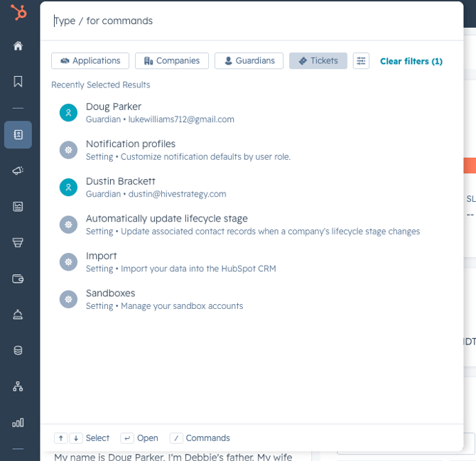Open the advanced search filters icon
The height and width of the screenshot is (461, 476).
tap(361, 60)
